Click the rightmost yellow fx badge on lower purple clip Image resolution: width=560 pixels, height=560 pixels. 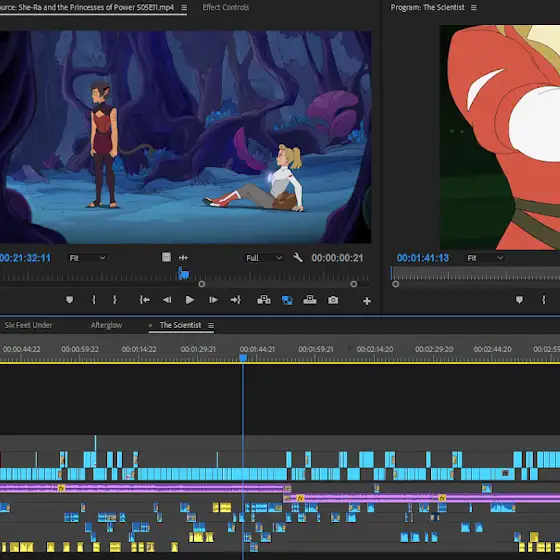442,498
